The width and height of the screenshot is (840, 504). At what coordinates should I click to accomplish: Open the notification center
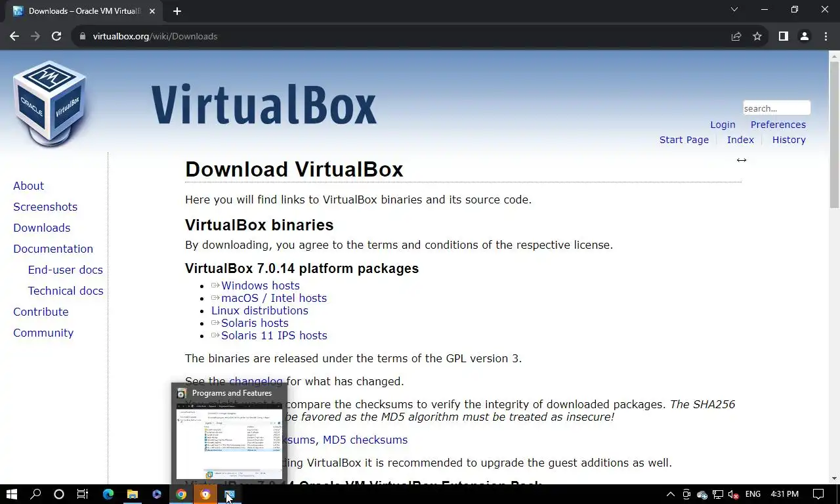[x=818, y=494]
